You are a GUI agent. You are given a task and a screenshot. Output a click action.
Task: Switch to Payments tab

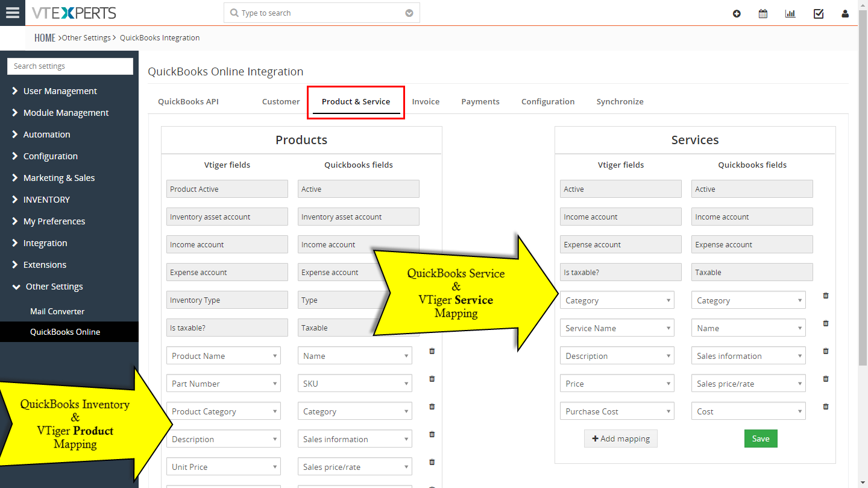click(480, 101)
